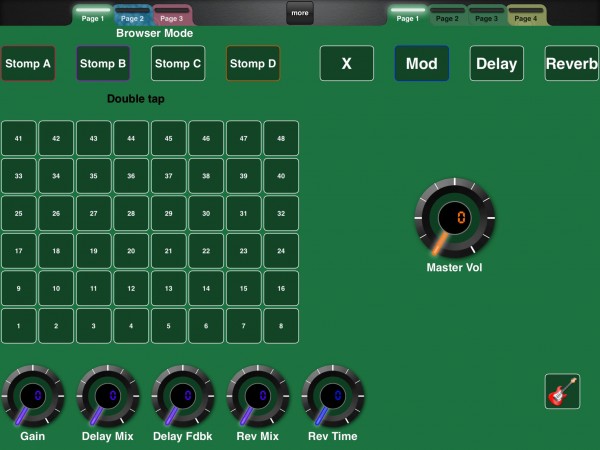600x450 pixels.
Task: Select browser slot 33
Action: pos(19,176)
